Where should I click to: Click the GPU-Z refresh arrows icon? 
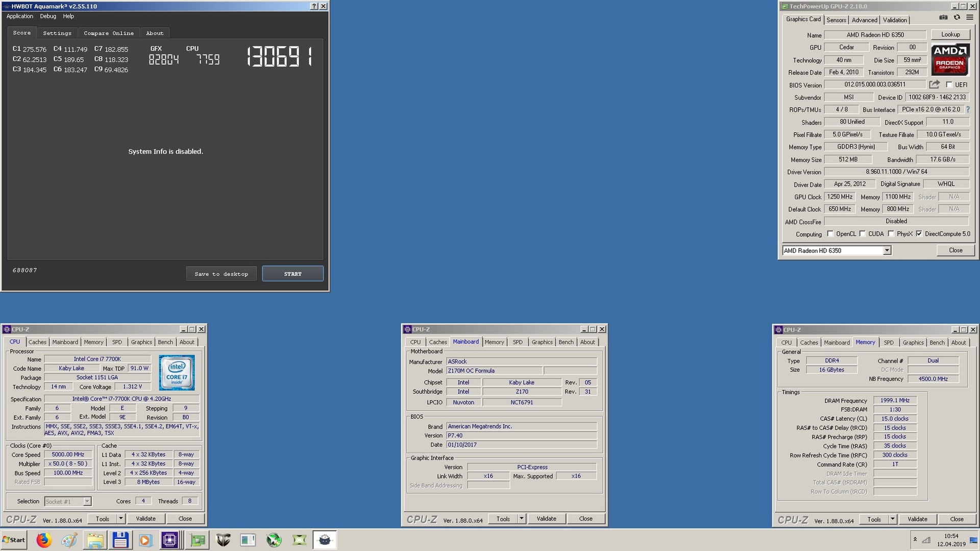point(957,17)
